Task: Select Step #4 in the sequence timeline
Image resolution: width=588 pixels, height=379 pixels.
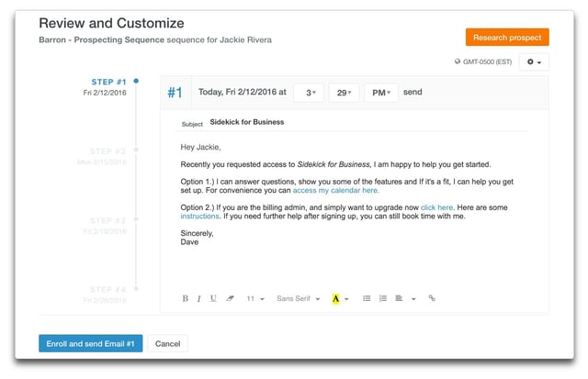Action: [107, 290]
